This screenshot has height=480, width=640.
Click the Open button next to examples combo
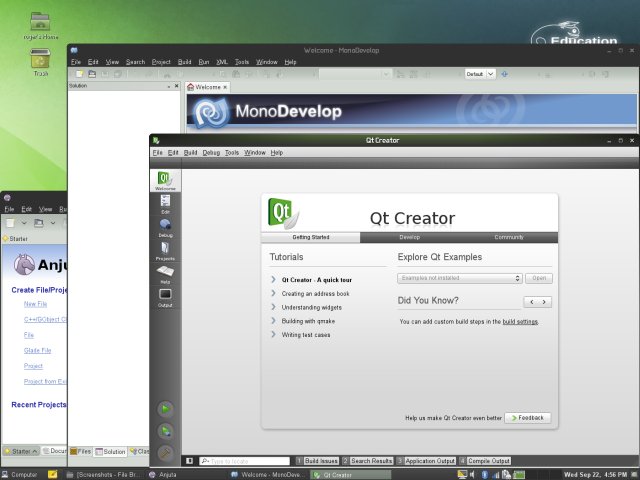coord(539,278)
